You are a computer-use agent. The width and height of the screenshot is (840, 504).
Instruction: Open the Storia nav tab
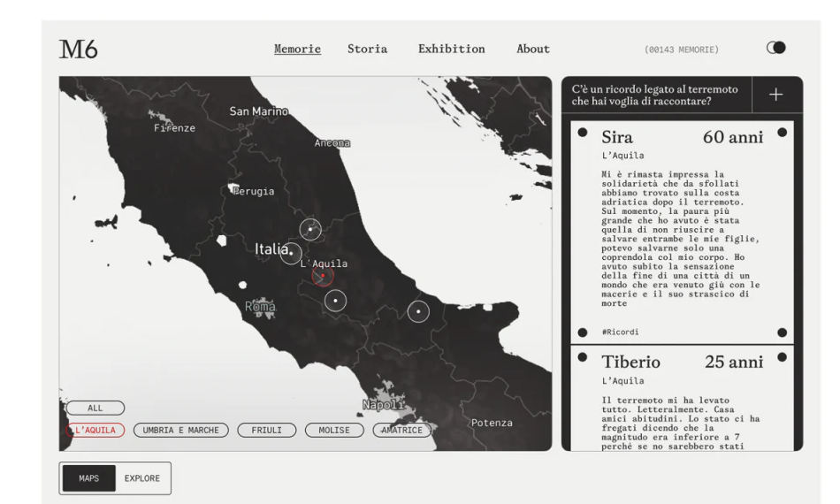pos(368,49)
